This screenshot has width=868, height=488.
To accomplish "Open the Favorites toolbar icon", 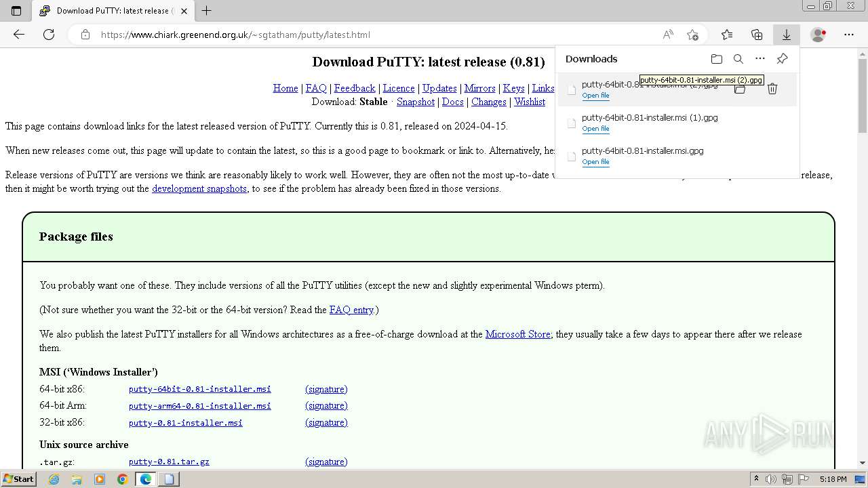I will (x=727, y=35).
